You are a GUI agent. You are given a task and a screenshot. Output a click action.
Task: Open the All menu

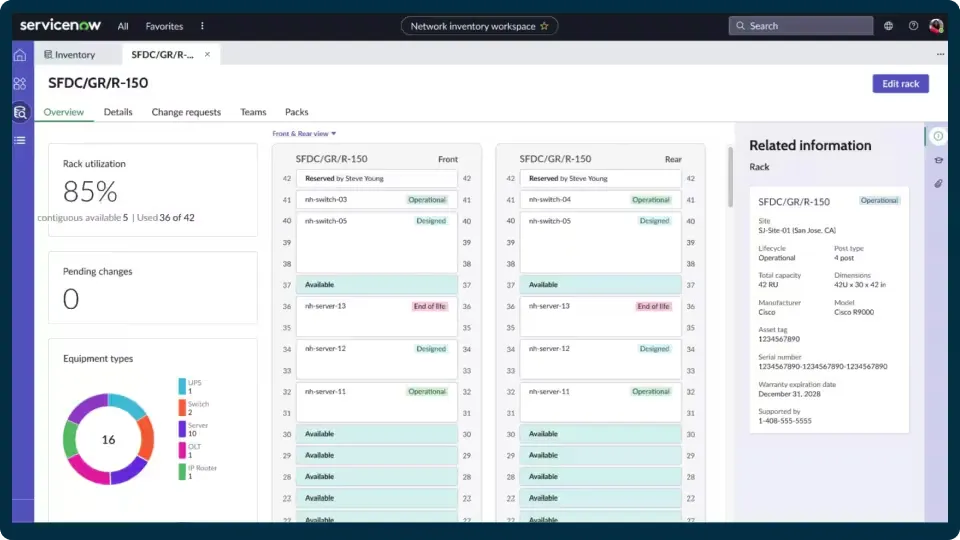(x=123, y=26)
